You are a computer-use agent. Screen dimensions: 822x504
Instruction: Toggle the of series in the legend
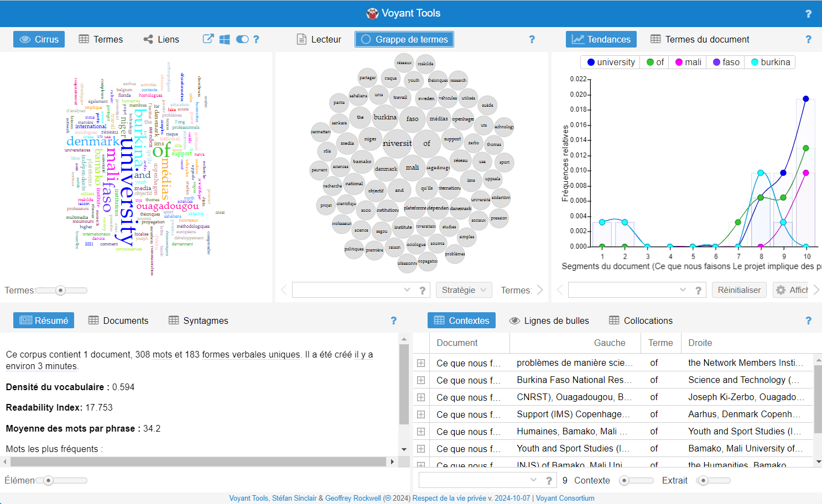click(x=655, y=62)
